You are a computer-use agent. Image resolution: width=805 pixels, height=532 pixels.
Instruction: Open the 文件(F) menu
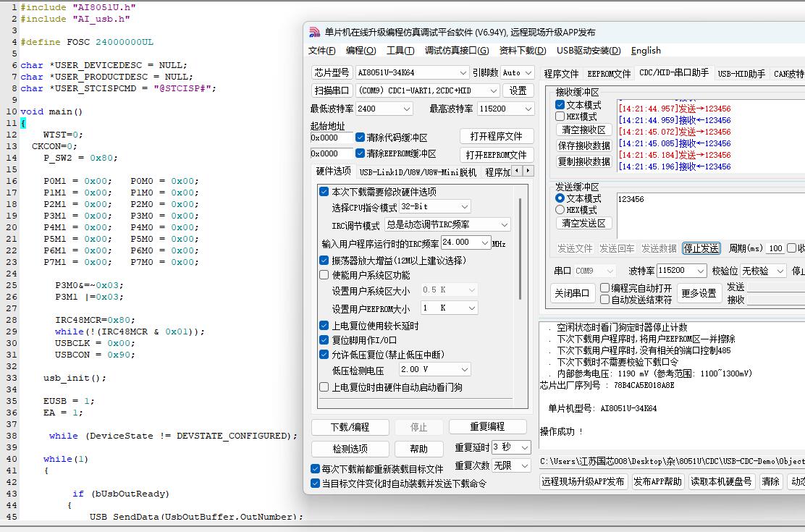click(322, 51)
